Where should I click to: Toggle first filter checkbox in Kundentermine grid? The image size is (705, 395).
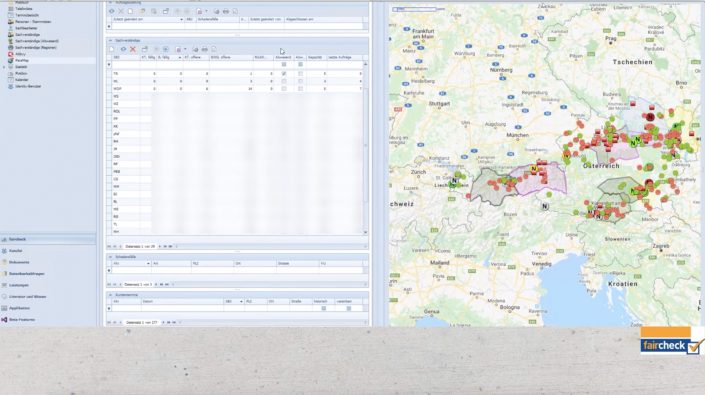pyautogui.click(x=323, y=309)
